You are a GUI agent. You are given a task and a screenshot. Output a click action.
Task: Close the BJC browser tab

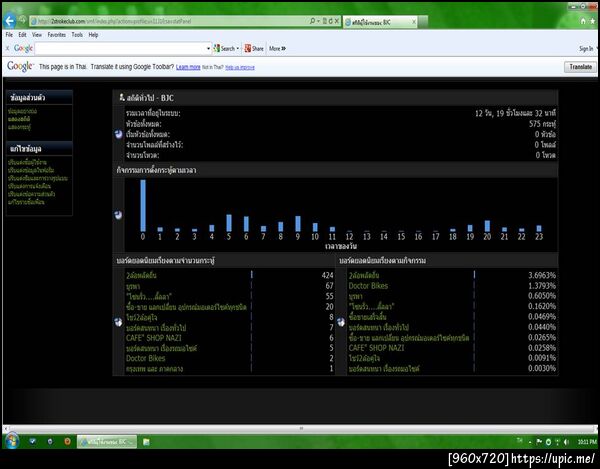click(x=414, y=22)
